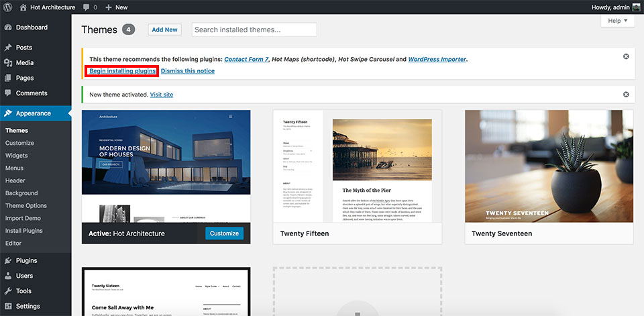Click the admin avatar picture
644x316 pixels.
coord(636,7)
